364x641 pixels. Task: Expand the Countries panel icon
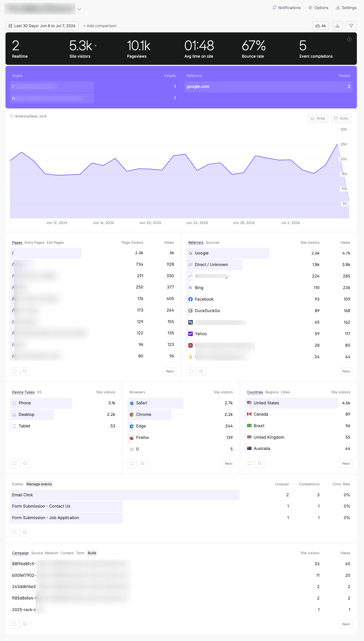click(250, 463)
